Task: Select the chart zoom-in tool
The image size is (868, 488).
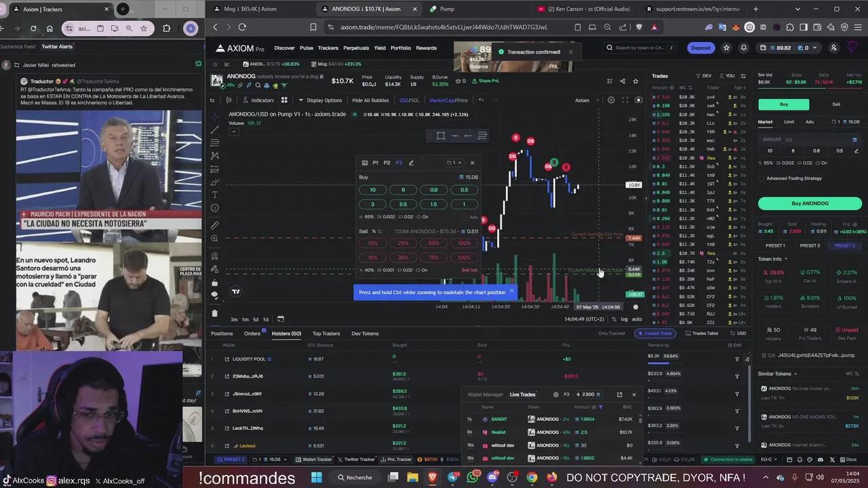Action: point(215,239)
